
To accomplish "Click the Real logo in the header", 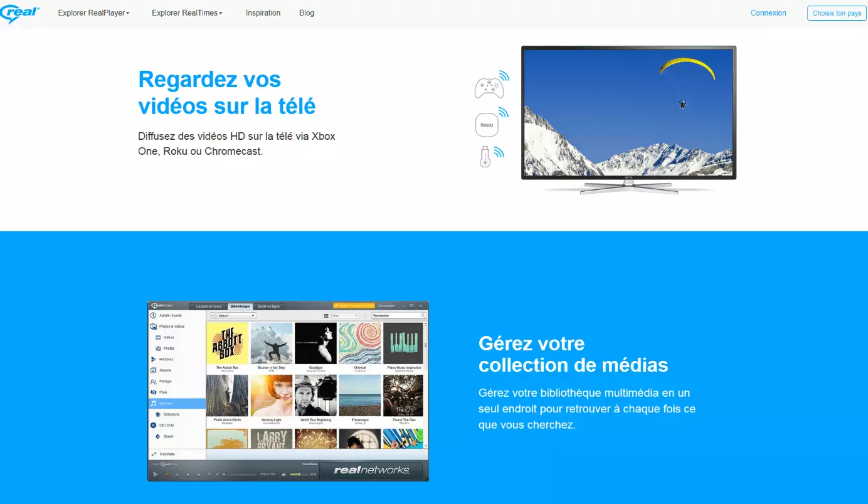I will [21, 13].
